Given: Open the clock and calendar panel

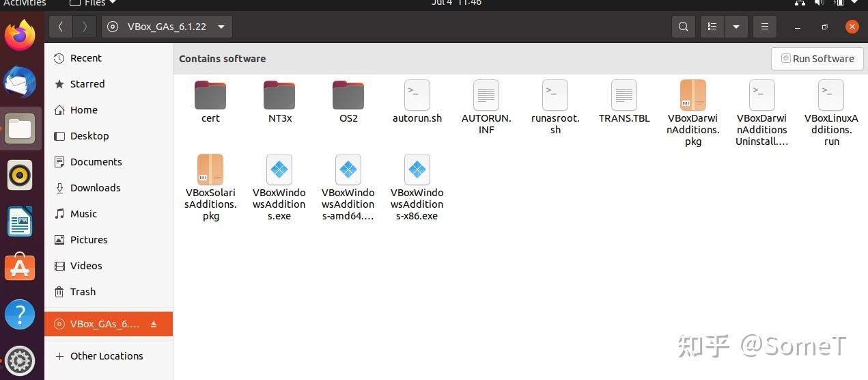Looking at the screenshot, I should tap(457, 3).
